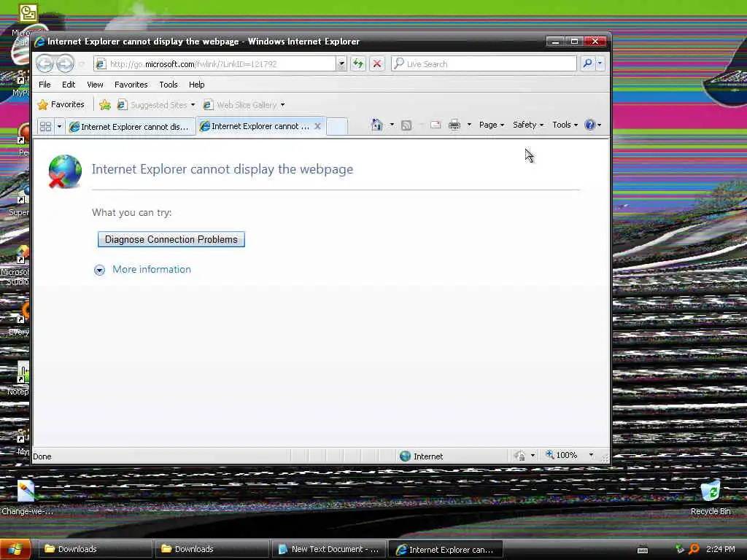The image size is (747, 560).
Task: Click the Home icon in command bar
Action: [x=377, y=125]
